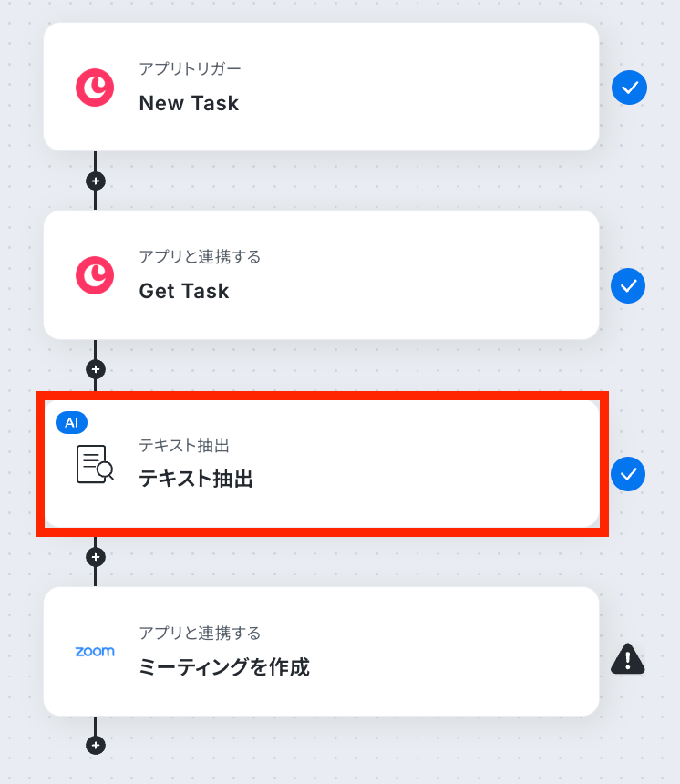Select the highlighted テキスト抽出 step title

196,479
